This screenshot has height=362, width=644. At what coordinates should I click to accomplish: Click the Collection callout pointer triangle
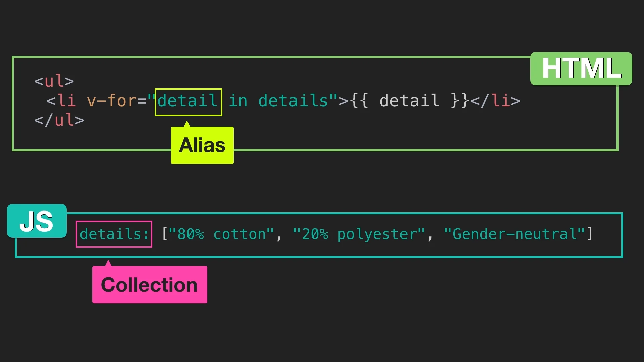108,263
